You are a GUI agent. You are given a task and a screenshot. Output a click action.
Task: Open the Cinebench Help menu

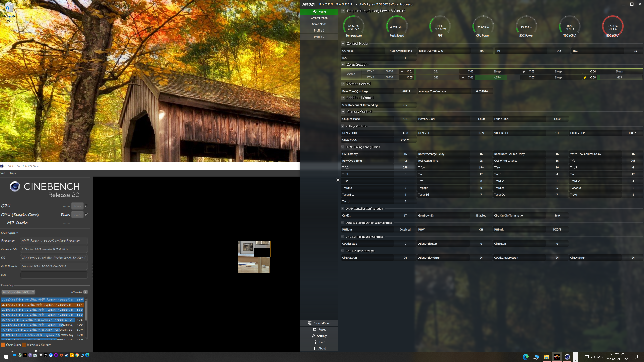pyautogui.click(x=12, y=173)
